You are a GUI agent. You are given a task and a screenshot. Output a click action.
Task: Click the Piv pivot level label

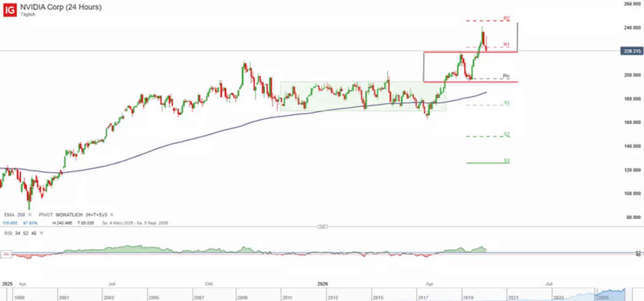click(506, 76)
